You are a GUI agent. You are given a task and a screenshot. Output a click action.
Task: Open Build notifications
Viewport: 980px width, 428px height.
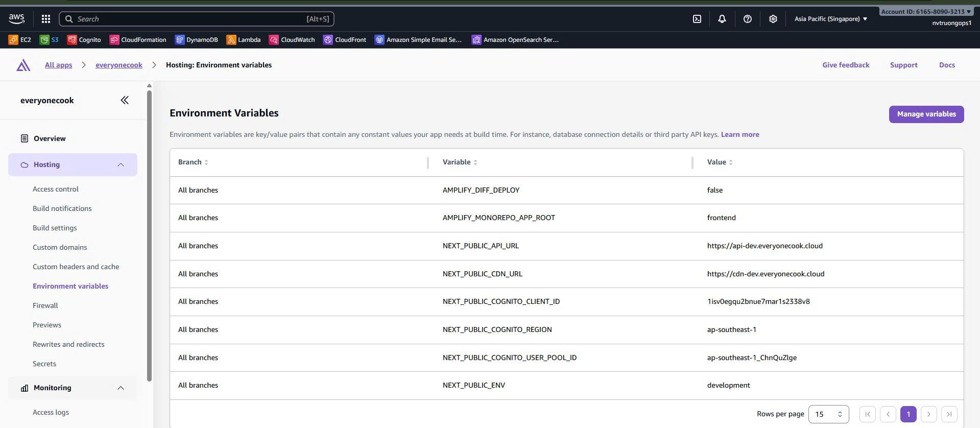coord(62,208)
